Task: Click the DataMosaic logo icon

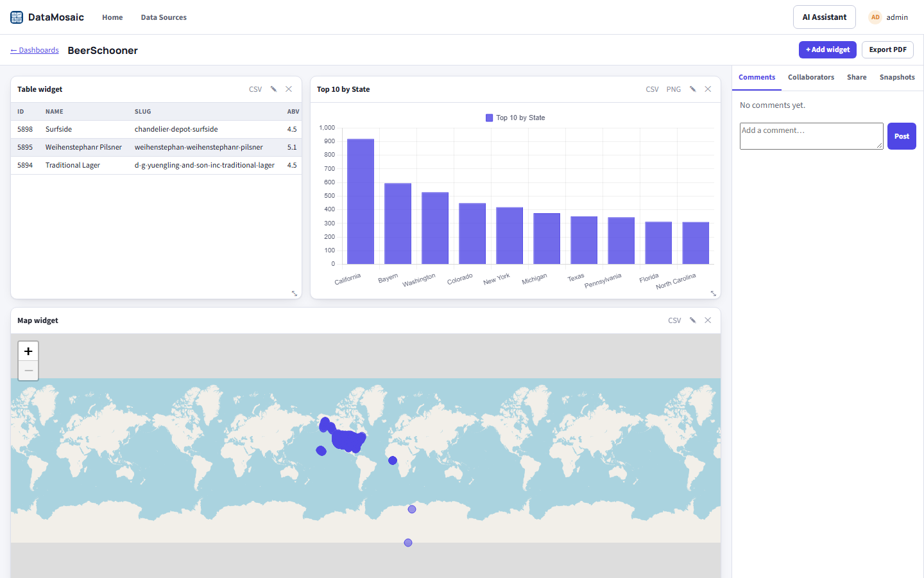Action: (17, 17)
